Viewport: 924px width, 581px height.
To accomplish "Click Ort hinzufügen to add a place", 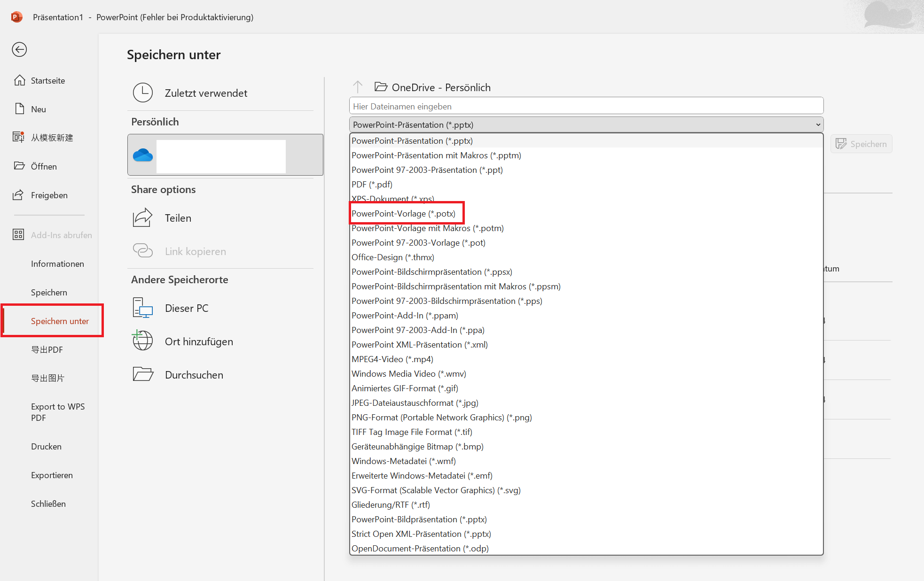I will (x=142, y=341).
